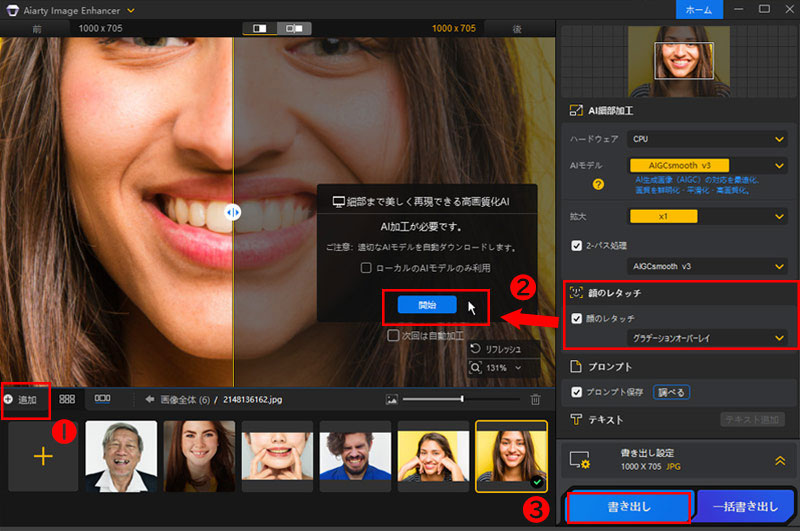Select the side-by-side compare view icon
The height and width of the screenshot is (531, 800).
[x=292, y=29]
